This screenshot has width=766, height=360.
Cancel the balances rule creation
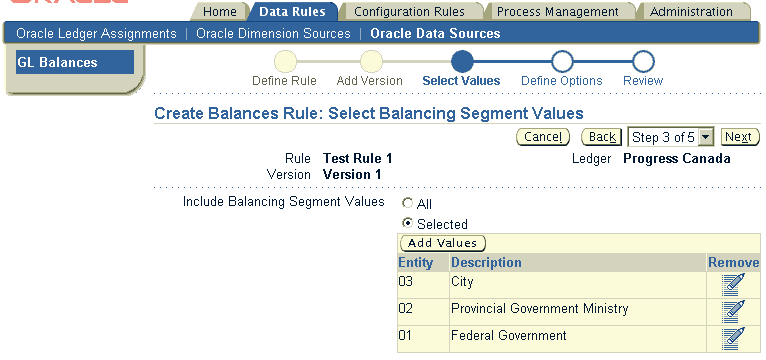pyautogui.click(x=543, y=137)
